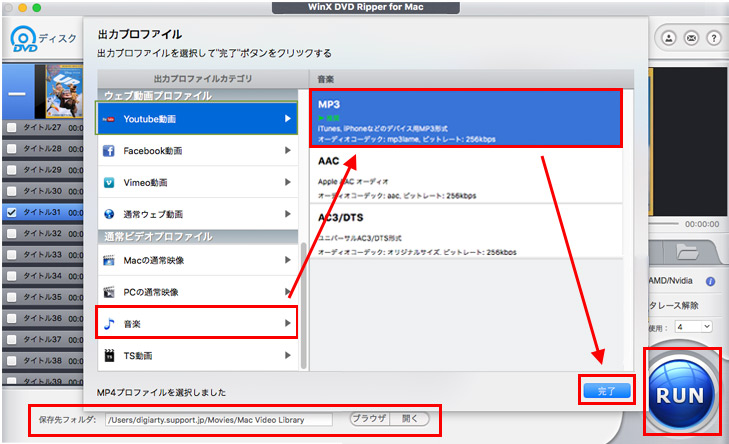Check the タイトル28 checkbox
The width and height of the screenshot is (729, 444).
[12, 149]
